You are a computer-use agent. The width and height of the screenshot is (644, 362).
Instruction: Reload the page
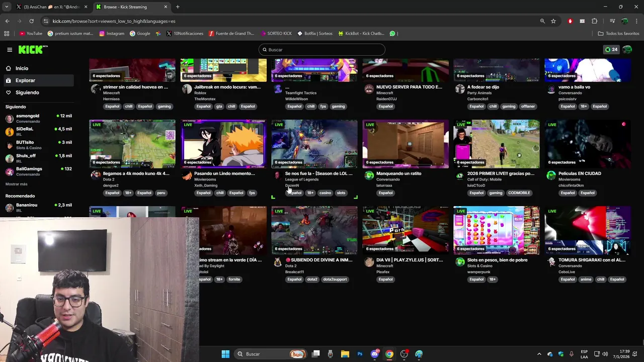point(31,21)
